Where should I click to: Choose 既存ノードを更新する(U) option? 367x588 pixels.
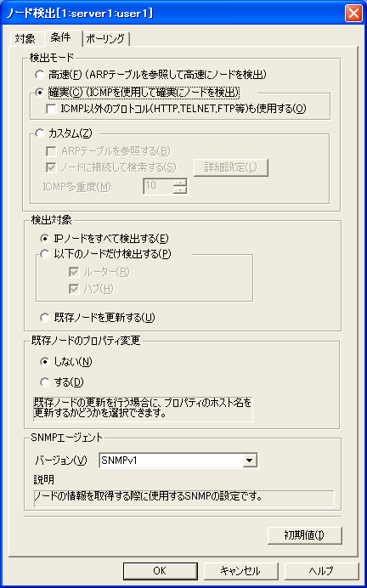click(45, 318)
